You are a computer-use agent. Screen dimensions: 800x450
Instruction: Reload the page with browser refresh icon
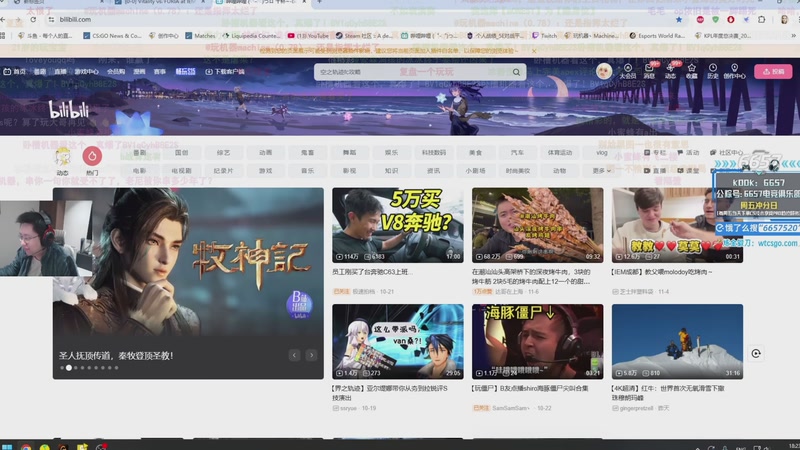[33, 19]
